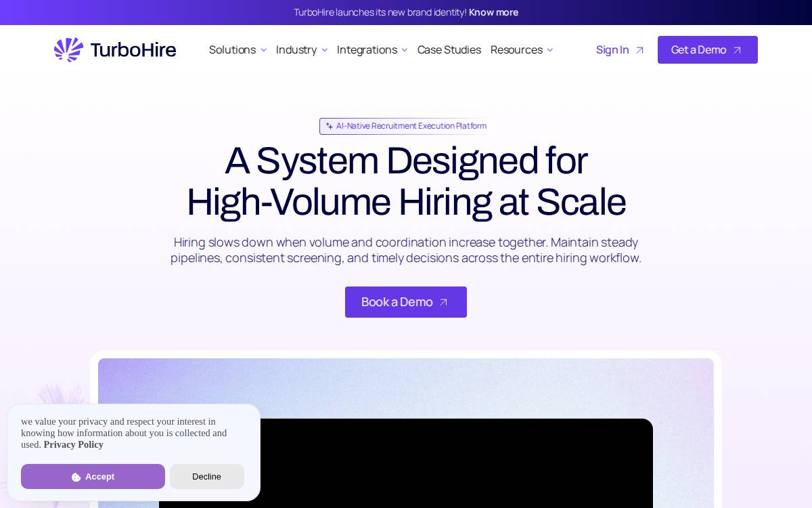The height and width of the screenshot is (508, 812).
Task: Expand the Resources dropdown chevron
Action: click(550, 50)
